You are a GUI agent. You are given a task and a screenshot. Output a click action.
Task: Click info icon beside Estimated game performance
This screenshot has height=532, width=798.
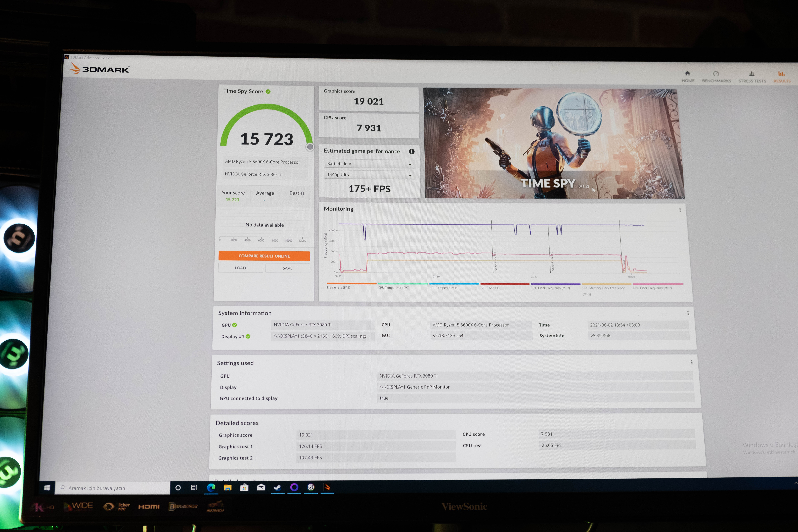[x=412, y=152]
